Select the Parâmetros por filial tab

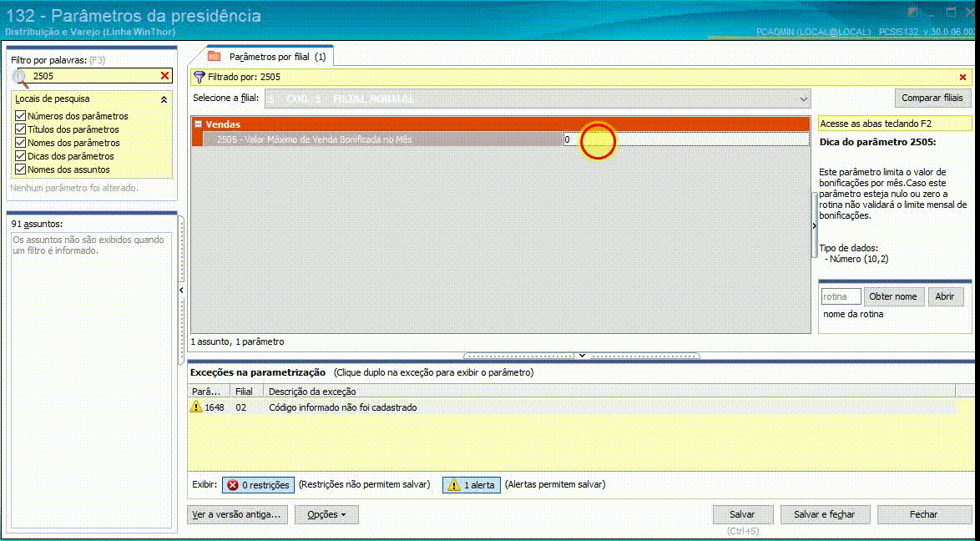pyautogui.click(x=270, y=56)
